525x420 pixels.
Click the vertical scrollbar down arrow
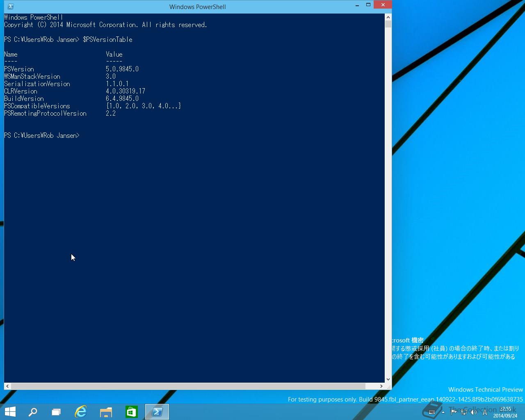coord(388,379)
